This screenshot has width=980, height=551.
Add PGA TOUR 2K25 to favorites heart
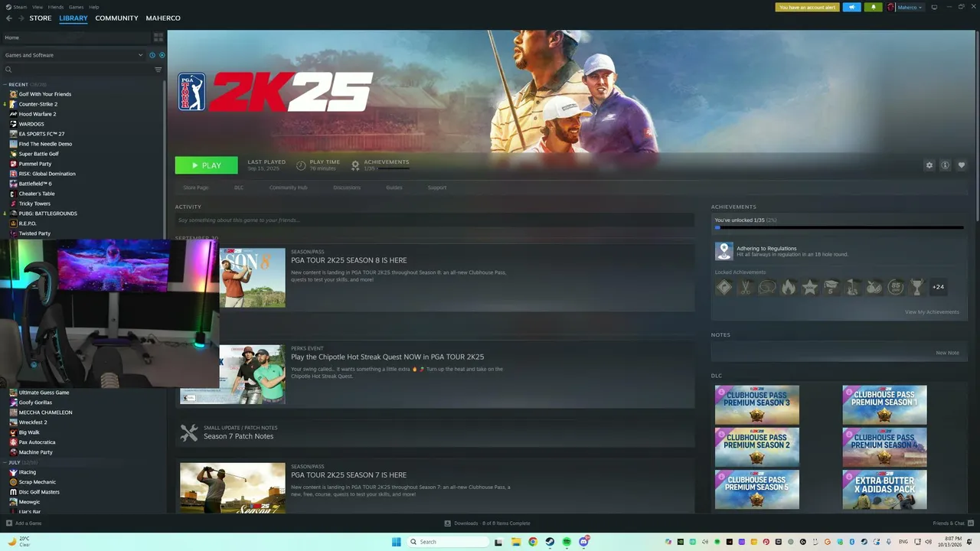pyautogui.click(x=962, y=165)
